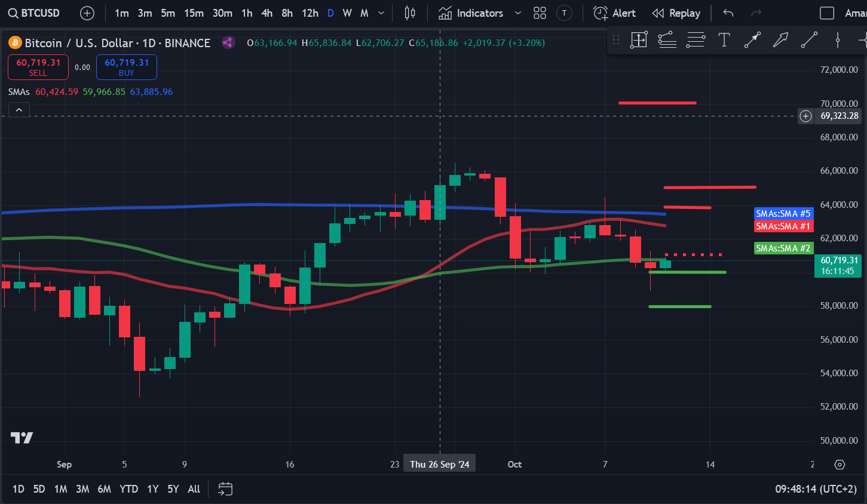
Task: Set date range to 1D
Action: [19, 489]
